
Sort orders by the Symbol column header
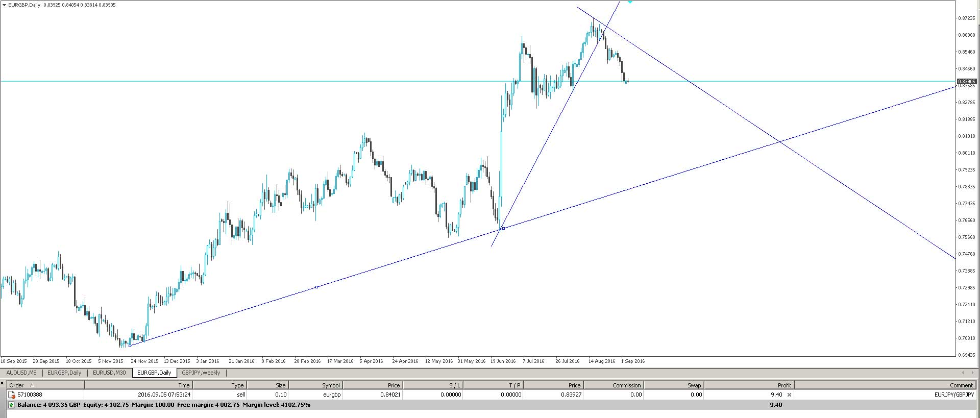pyautogui.click(x=330, y=385)
